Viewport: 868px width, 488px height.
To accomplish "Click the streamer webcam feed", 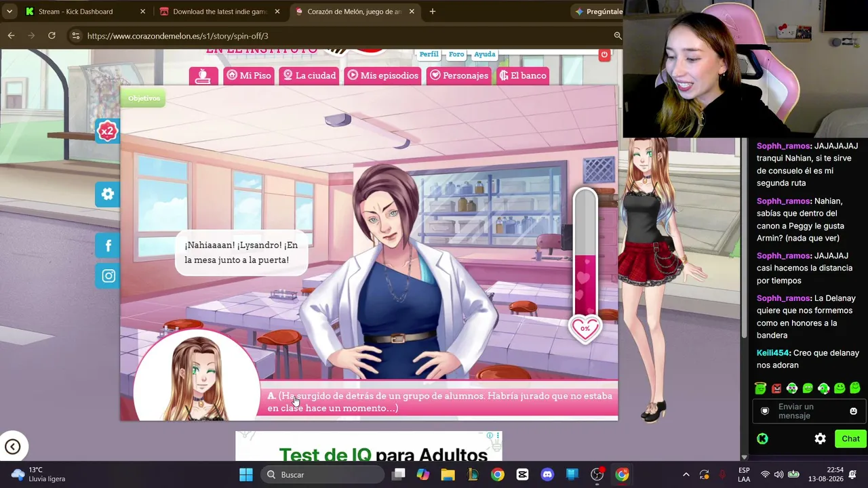I will click(745, 68).
